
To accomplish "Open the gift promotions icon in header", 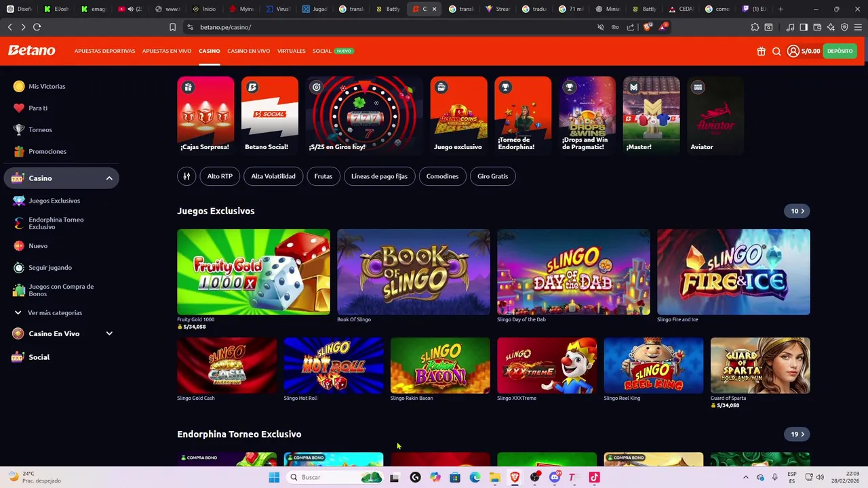I will pos(762,51).
